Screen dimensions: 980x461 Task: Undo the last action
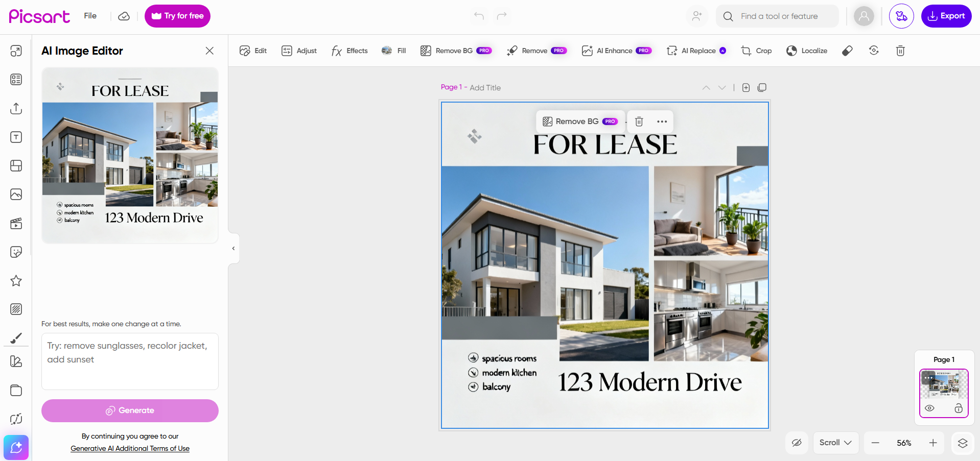click(x=479, y=16)
